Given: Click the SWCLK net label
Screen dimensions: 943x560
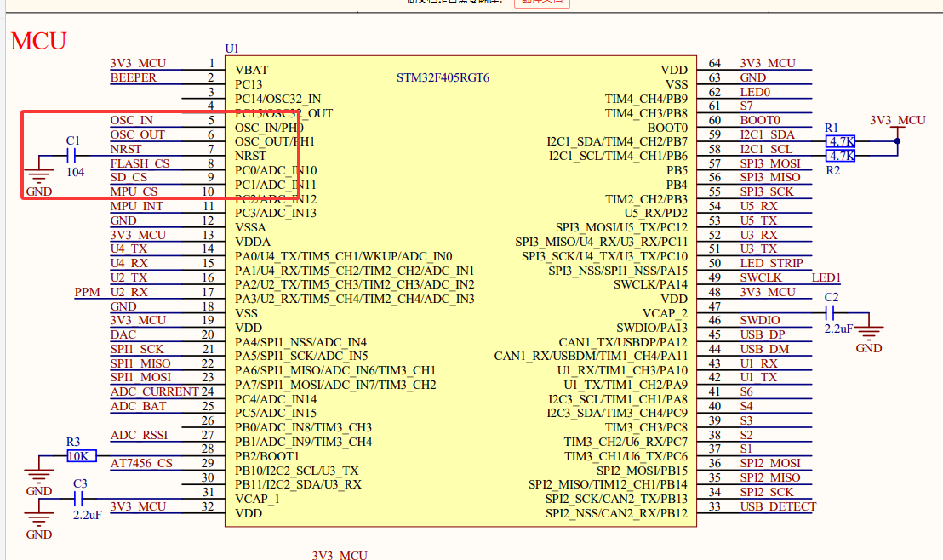Looking at the screenshot, I should (761, 278).
